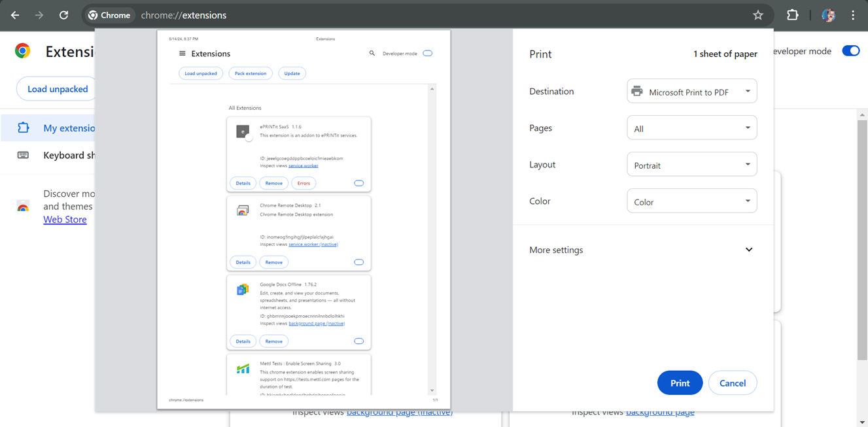Toggle the Google Docs Offline extension switch
Image resolution: width=868 pixels, height=427 pixels.
(x=358, y=341)
